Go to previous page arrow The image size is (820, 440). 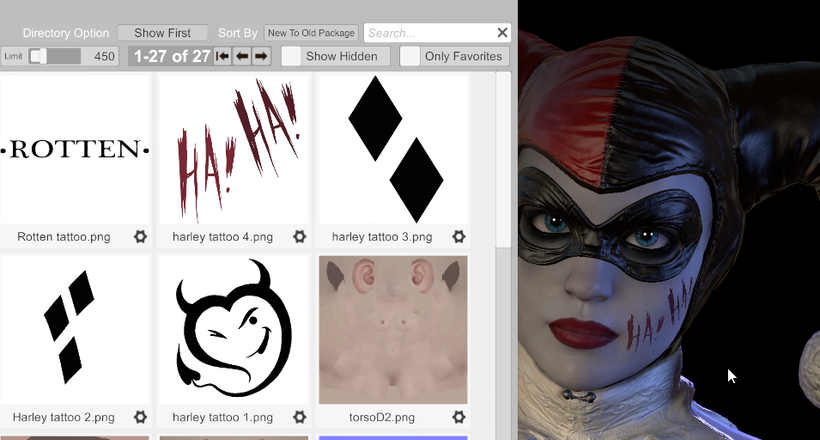242,56
